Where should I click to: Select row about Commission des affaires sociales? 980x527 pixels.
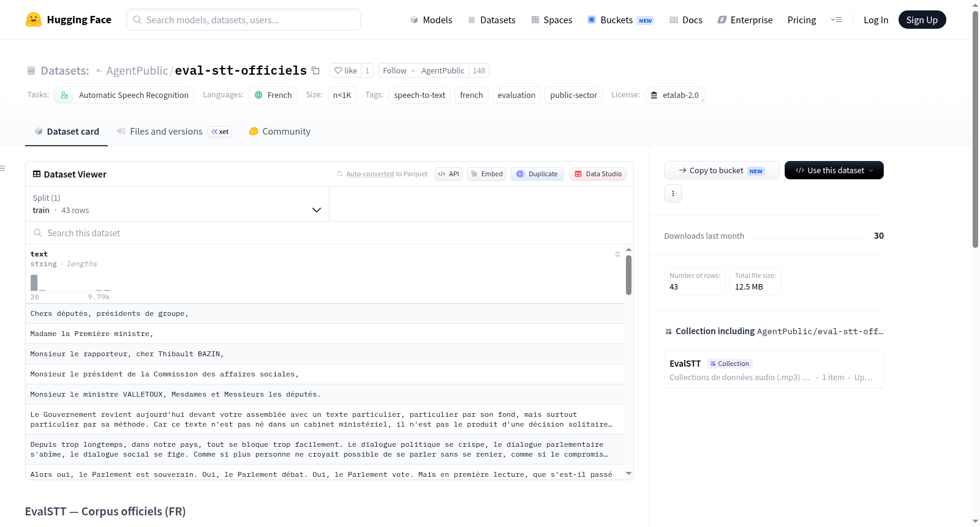[x=325, y=374]
